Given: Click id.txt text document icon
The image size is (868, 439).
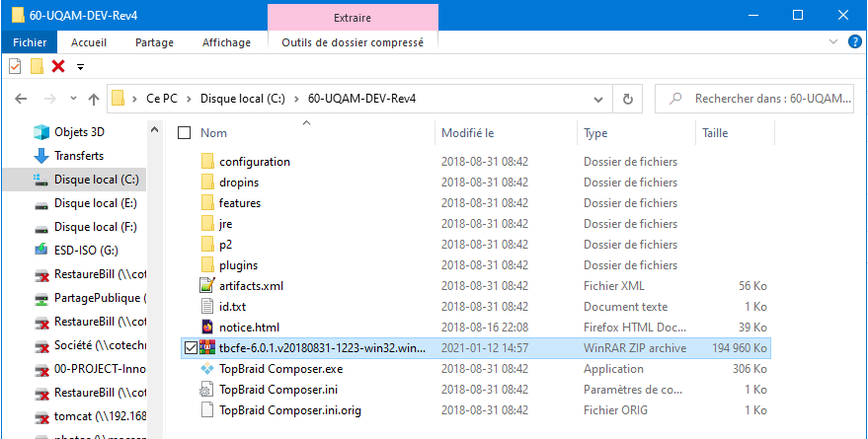Looking at the screenshot, I should (206, 306).
